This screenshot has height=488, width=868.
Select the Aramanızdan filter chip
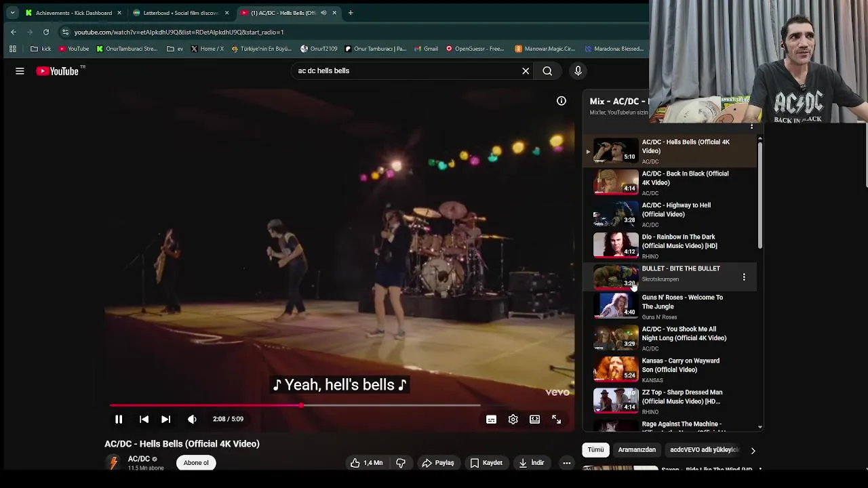[637, 450]
